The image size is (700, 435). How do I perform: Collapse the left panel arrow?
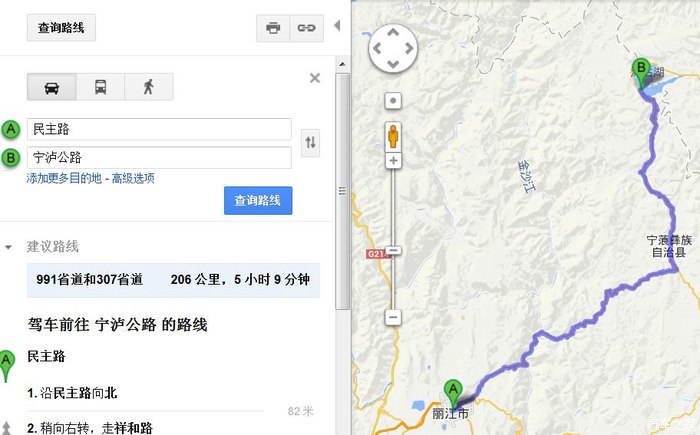pos(338,26)
